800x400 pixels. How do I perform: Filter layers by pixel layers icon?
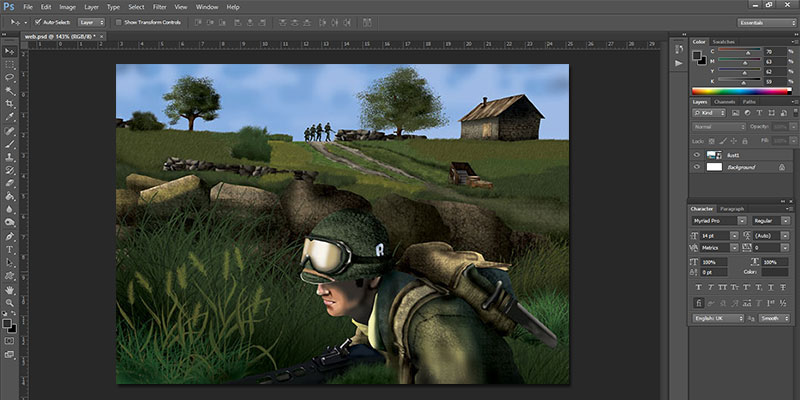tap(735, 113)
